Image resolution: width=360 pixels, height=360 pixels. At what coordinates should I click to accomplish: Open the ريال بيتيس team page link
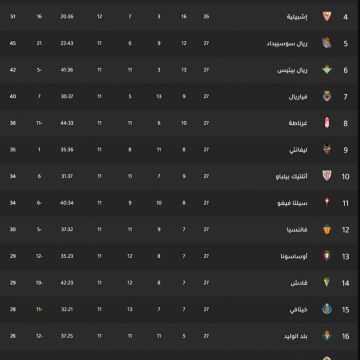[x=293, y=70]
